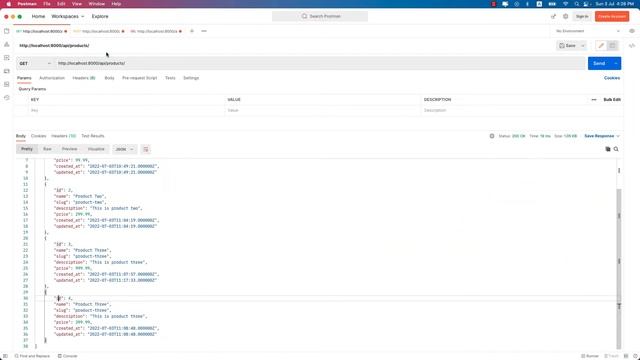Click the environment quick look eye icon
This screenshot has width=640, height=360.
click(632, 31)
